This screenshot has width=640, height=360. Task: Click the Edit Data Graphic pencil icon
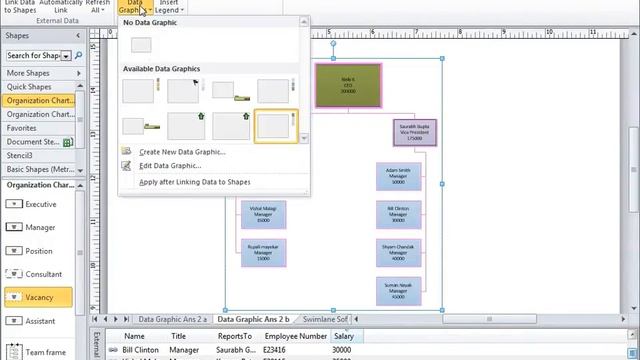click(x=126, y=165)
